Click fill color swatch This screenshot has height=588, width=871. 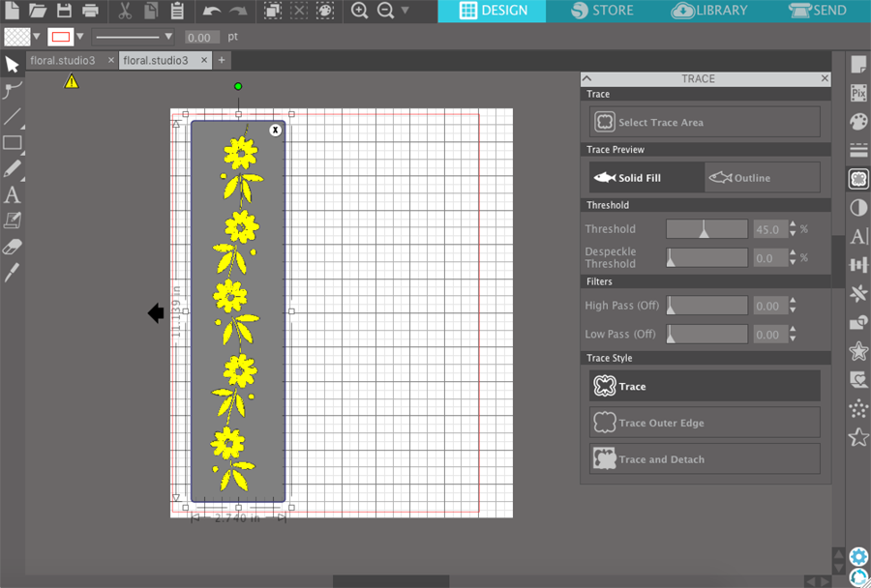click(x=17, y=37)
